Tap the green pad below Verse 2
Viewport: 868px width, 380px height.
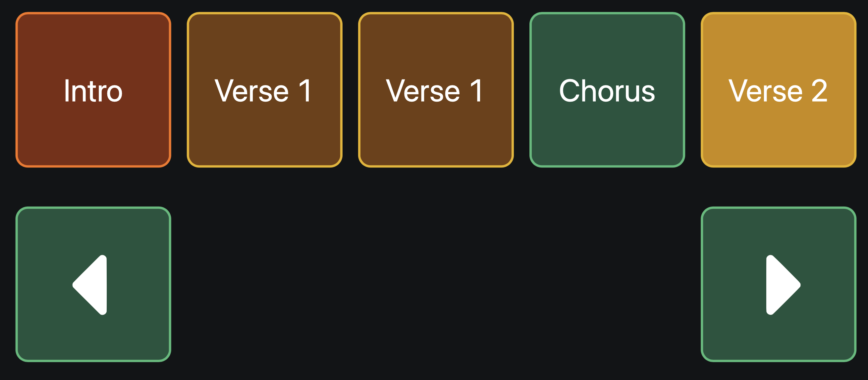[778, 284]
